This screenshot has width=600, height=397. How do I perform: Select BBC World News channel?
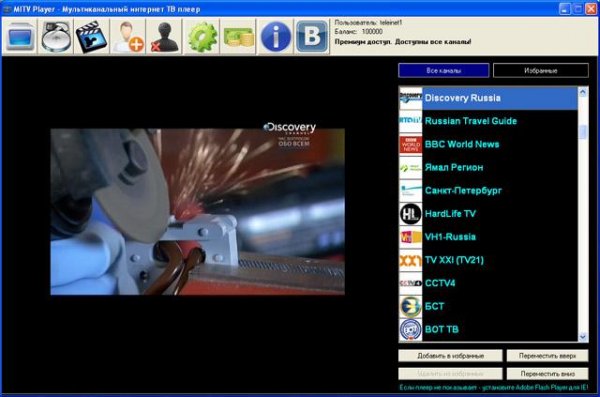point(488,144)
